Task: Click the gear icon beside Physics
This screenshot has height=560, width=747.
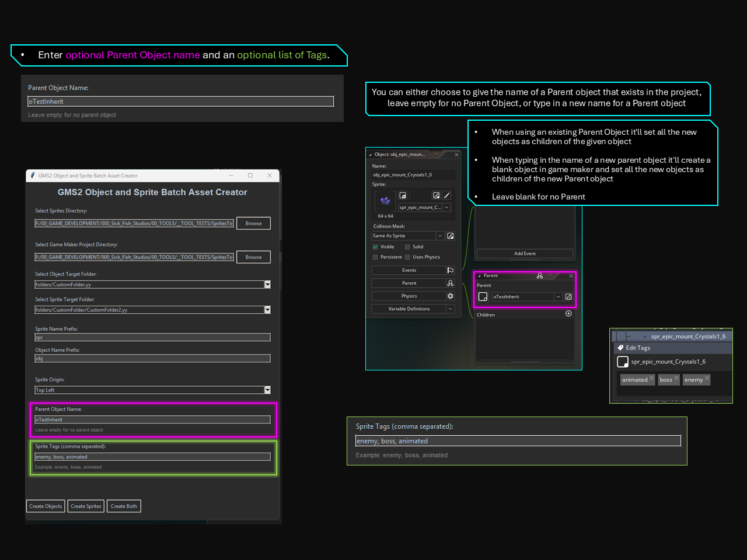Action: 450,296
